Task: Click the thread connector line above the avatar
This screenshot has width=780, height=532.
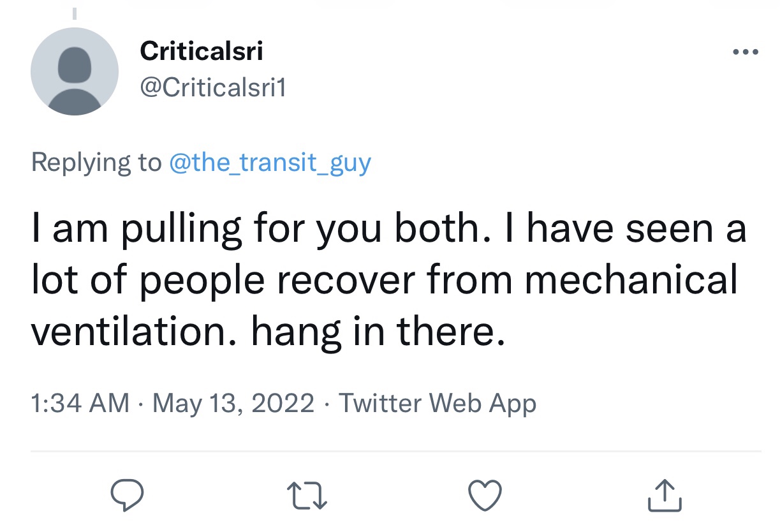Action: 74,13
